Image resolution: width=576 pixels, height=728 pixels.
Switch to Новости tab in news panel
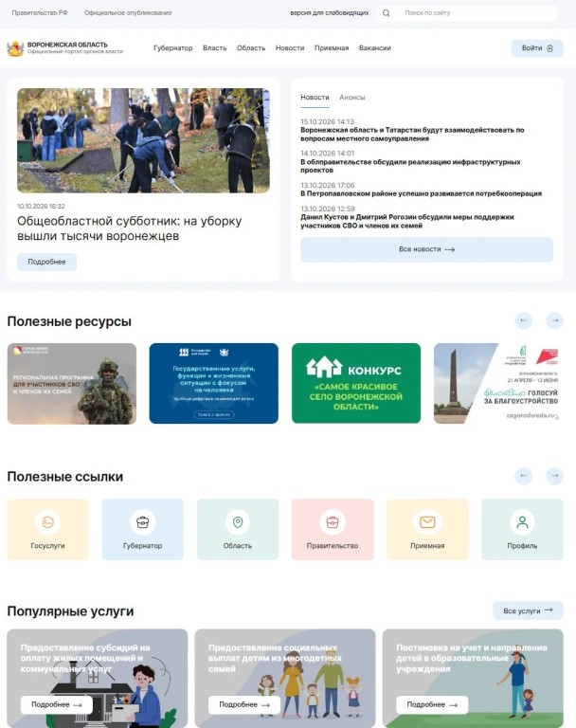[x=315, y=97]
